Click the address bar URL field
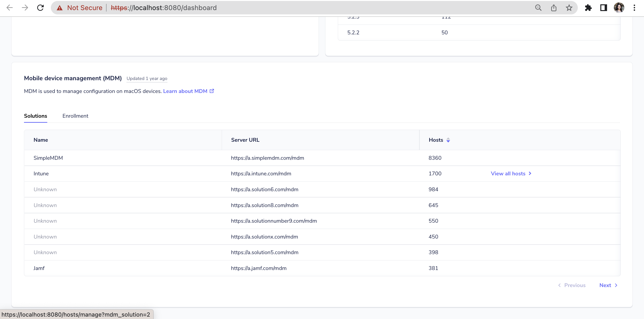The image size is (644, 319). (x=300, y=8)
